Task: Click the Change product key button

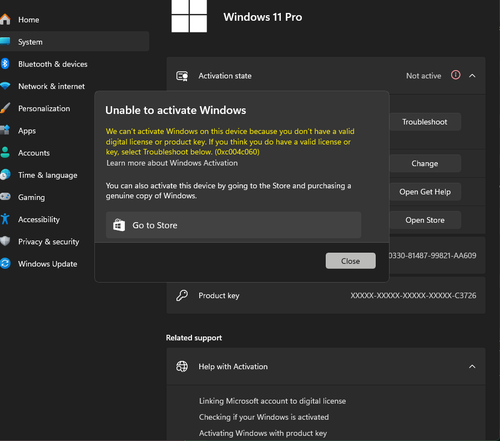Action: click(425, 163)
